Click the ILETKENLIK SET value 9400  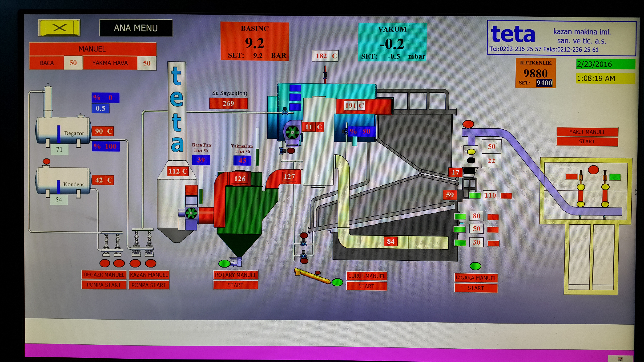click(544, 83)
